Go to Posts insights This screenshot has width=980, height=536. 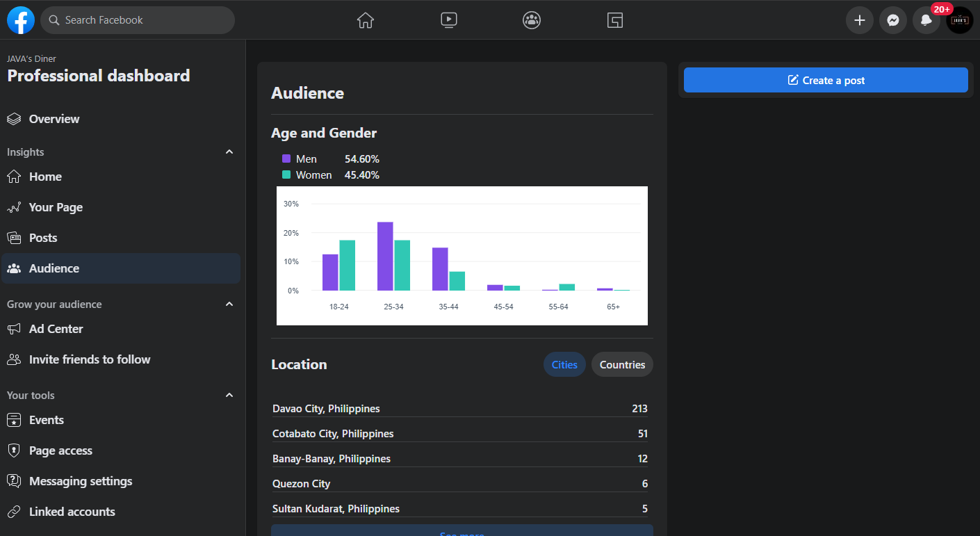(x=120, y=238)
